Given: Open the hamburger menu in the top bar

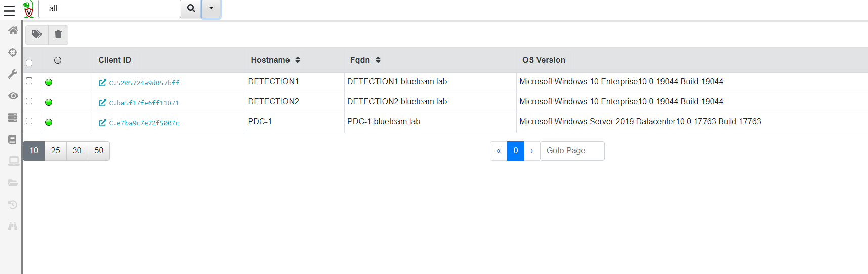Looking at the screenshot, I should click(10, 11).
